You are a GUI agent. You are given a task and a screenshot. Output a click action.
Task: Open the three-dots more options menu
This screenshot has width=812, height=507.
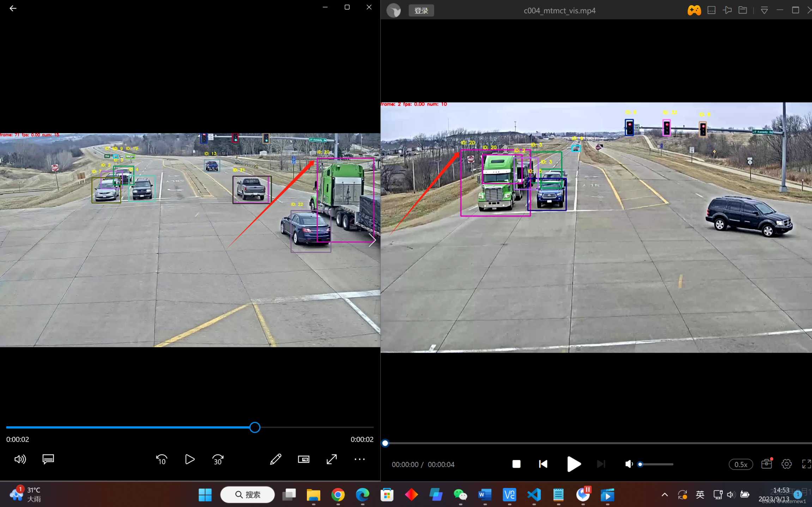tap(359, 459)
